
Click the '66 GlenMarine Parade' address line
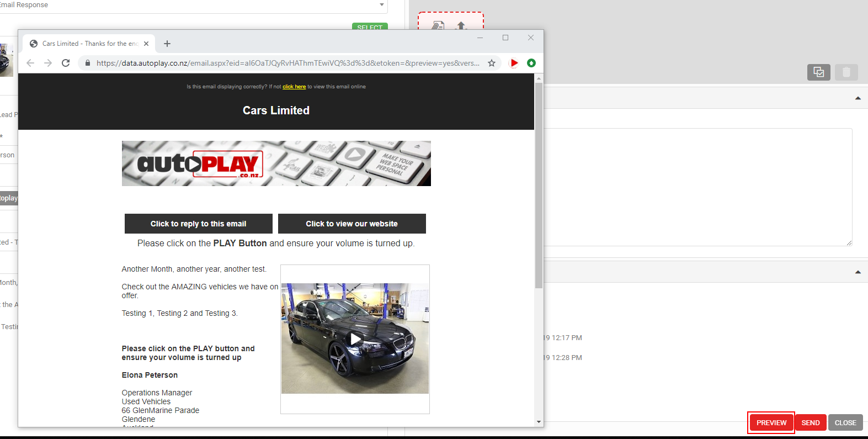(x=161, y=410)
